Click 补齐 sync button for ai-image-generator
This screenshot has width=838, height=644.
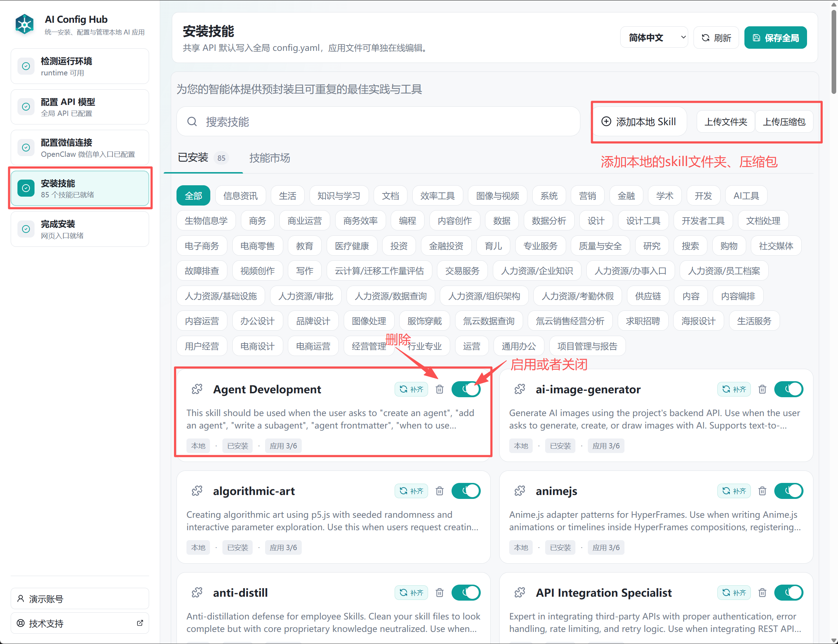pyautogui.click(x=734, y=389)
